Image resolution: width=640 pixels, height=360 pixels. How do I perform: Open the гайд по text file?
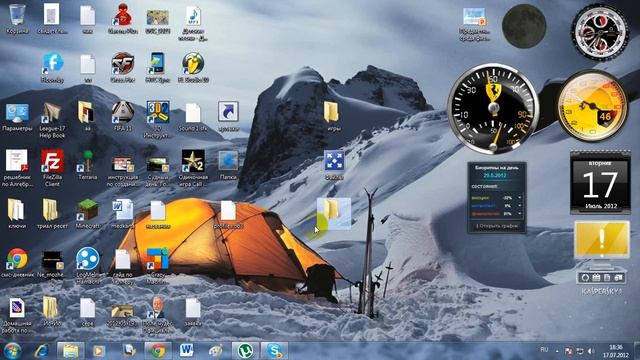point(122,265)
